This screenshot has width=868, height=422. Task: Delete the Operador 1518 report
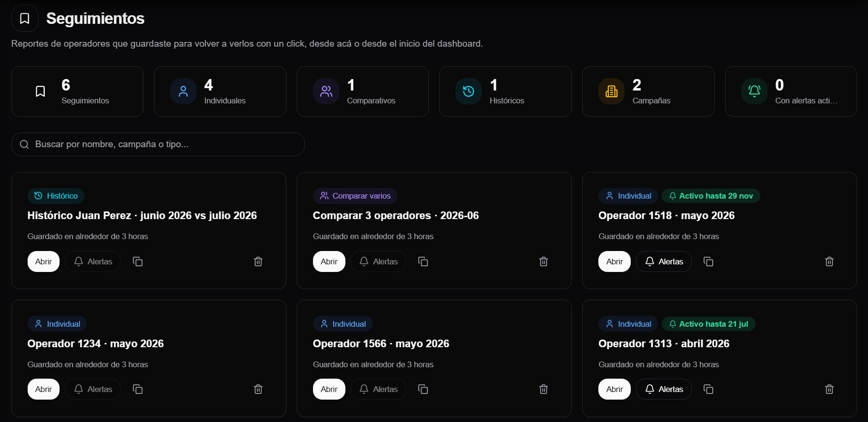pos(829,261)
